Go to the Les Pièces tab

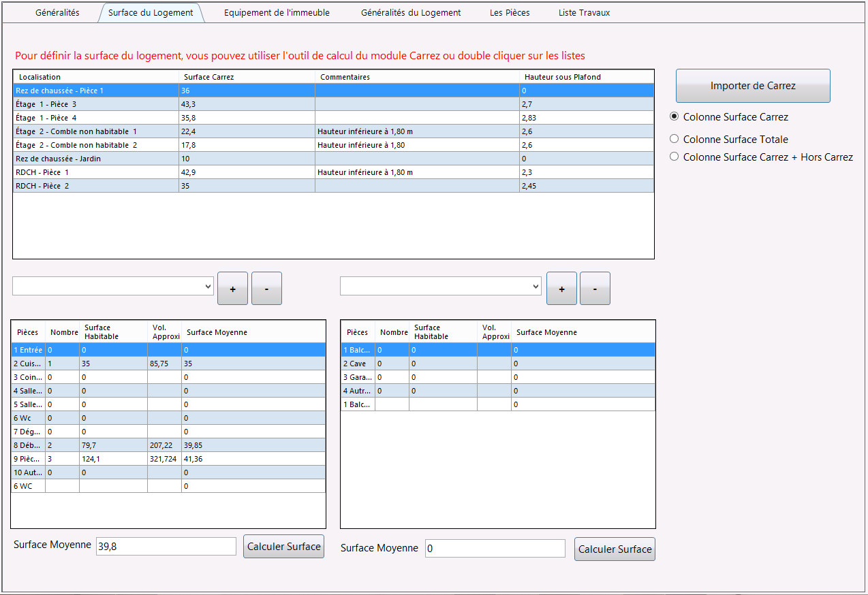pyautogui.click(x=510, y=13)
